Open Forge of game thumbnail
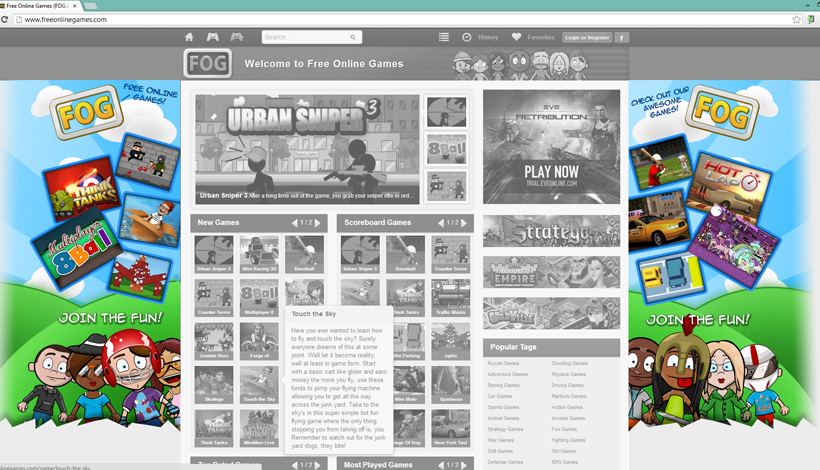This screenshot has height=470, width=820. pyautogui.click(x=259, y=341)
